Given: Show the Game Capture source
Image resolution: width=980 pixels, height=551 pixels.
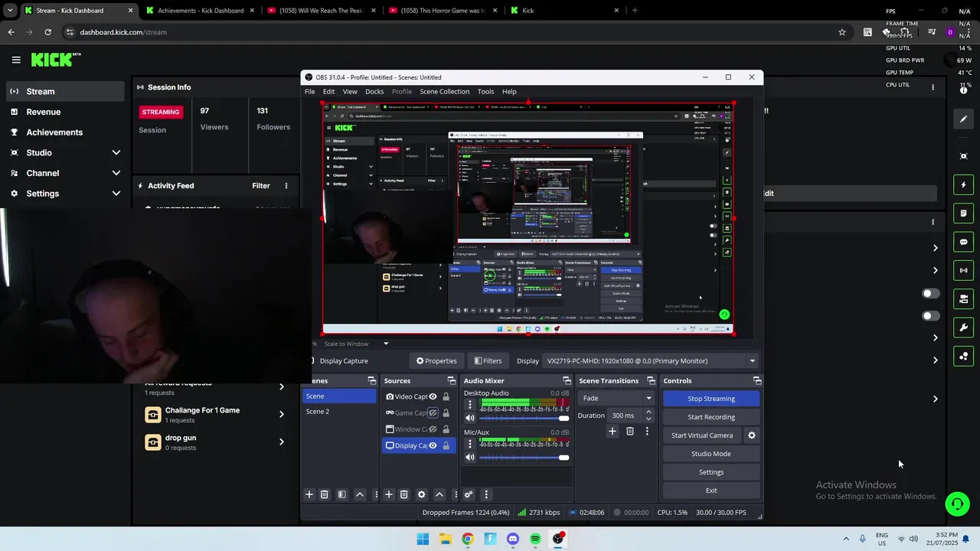Looking at the screenshot, I should coord(433,413).
